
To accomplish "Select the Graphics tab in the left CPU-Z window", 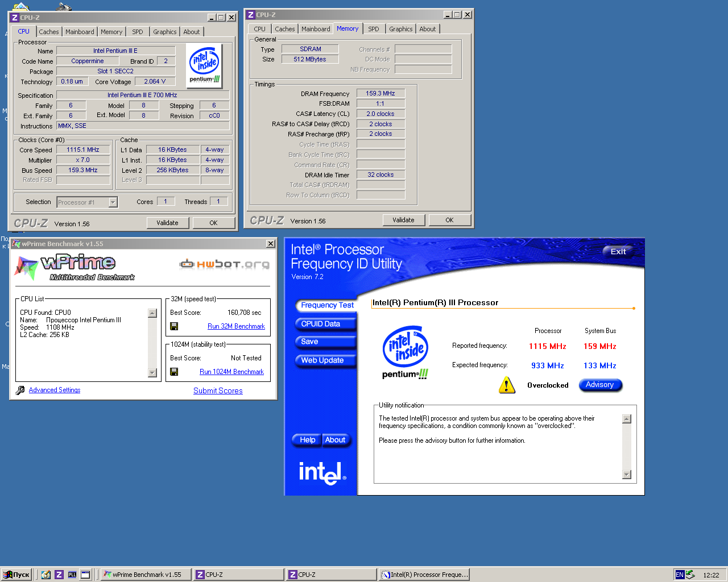I will [x=165, y=32].
